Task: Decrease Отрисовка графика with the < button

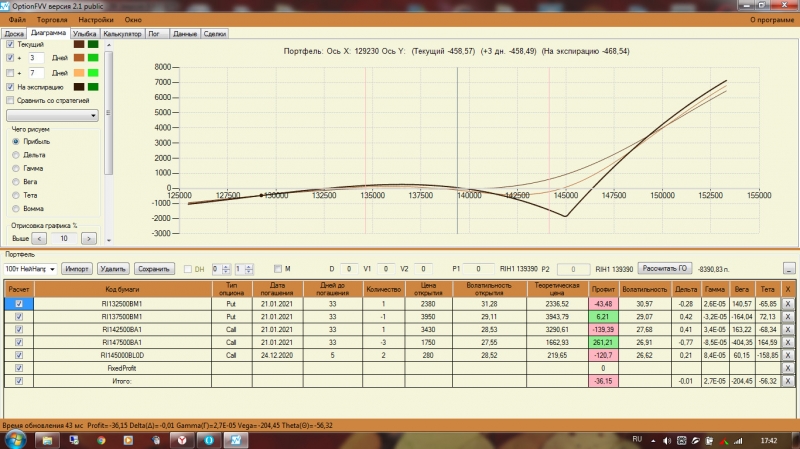Action: (x=39, y=238)
